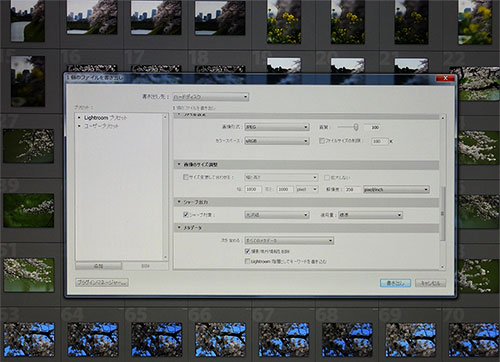
Task: Select grid thumbnail numbered 51 in Lightroom
Action: [x=28, y=275]
